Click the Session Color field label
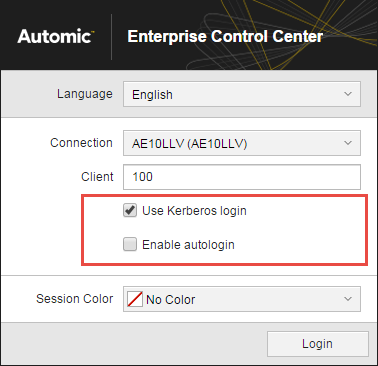Screen dimensions: 378x366 [x=75, y=299]
